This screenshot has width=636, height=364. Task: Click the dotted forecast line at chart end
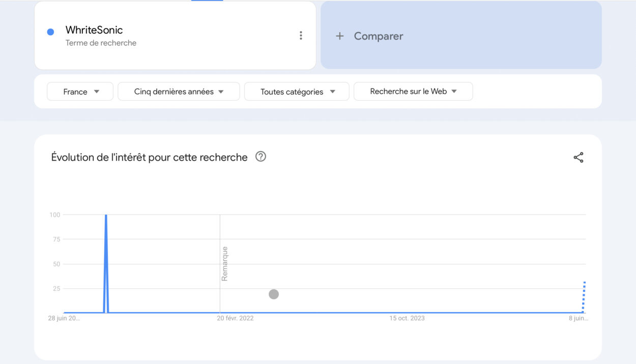click(584, 297)
